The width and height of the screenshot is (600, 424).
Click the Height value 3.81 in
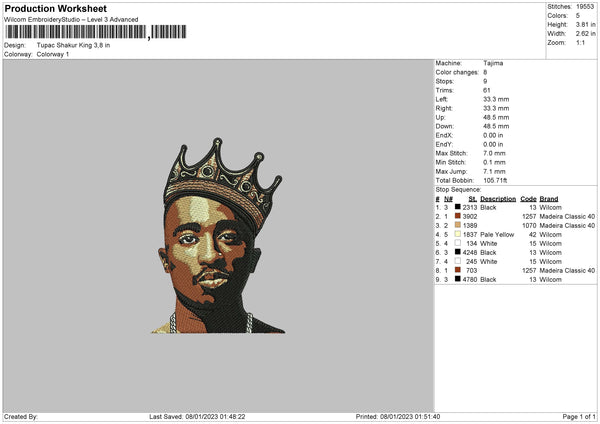585,24
